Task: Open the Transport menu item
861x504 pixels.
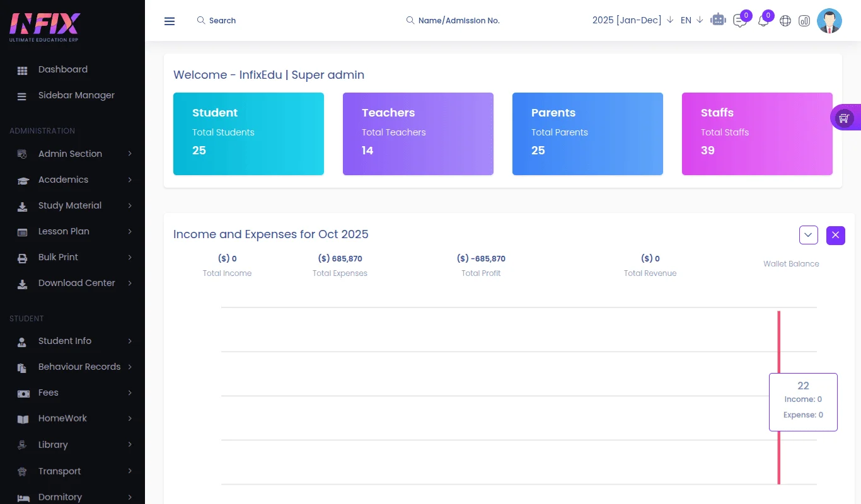Action: click(x=59, y=471)
